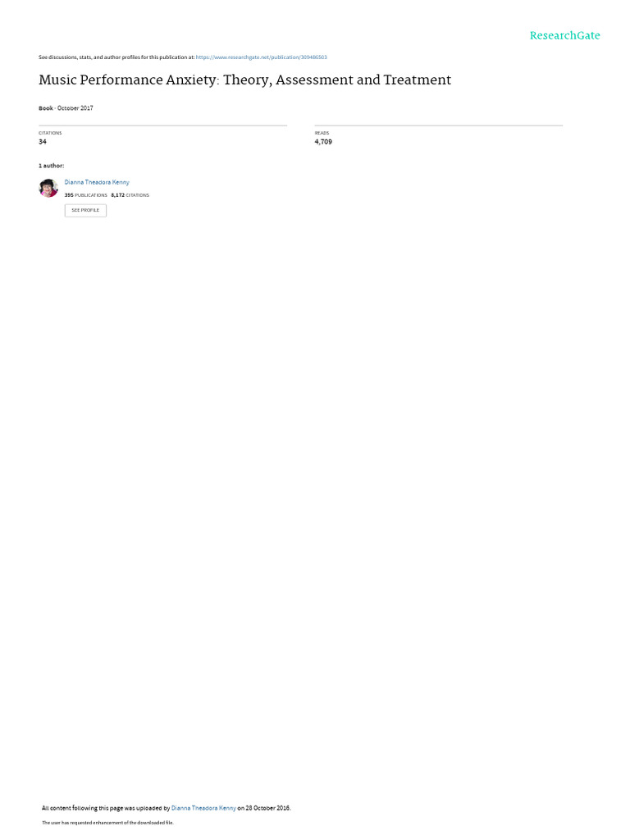
Task: Click 'See discussions, stats, and author profiles' text
Action: point(116,57)
